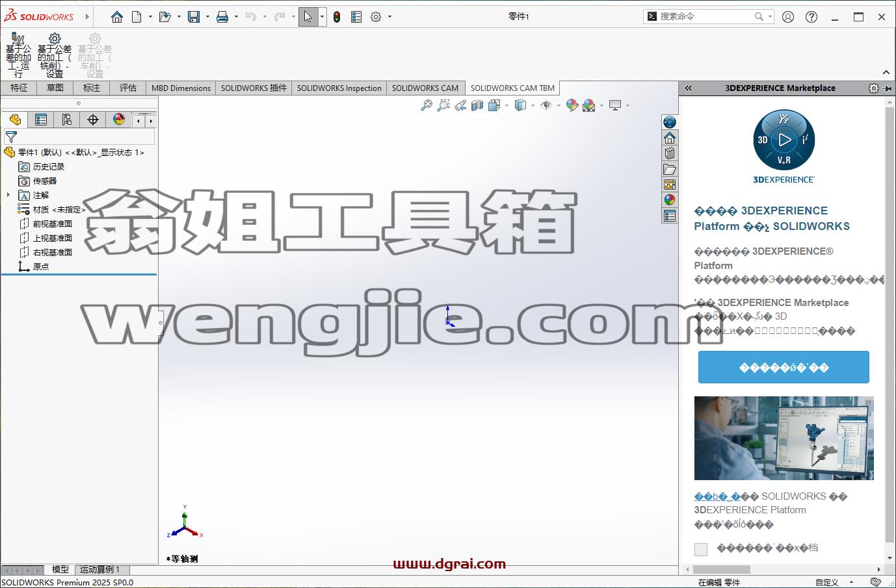
Task: Click blue button in Marketplace panel
Action: click(x=784, y=367)
